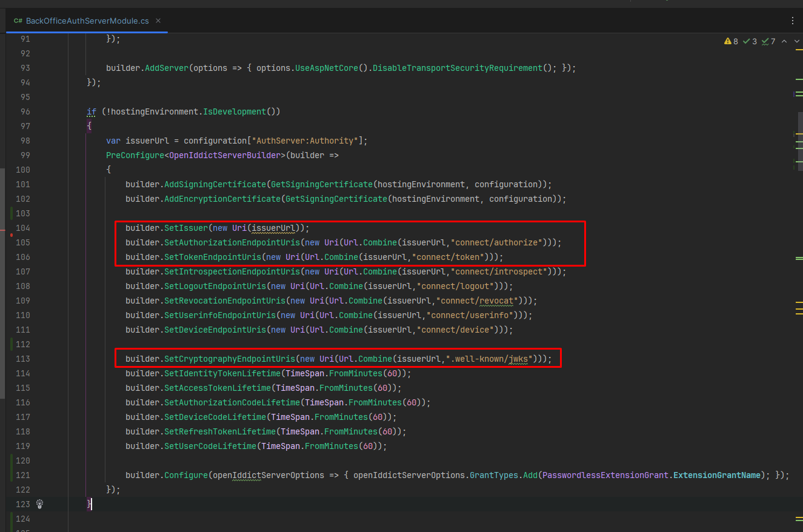
Task: Click PasswordlessExtensionGrant class name on line 121
Action: [x=605, y=475]
